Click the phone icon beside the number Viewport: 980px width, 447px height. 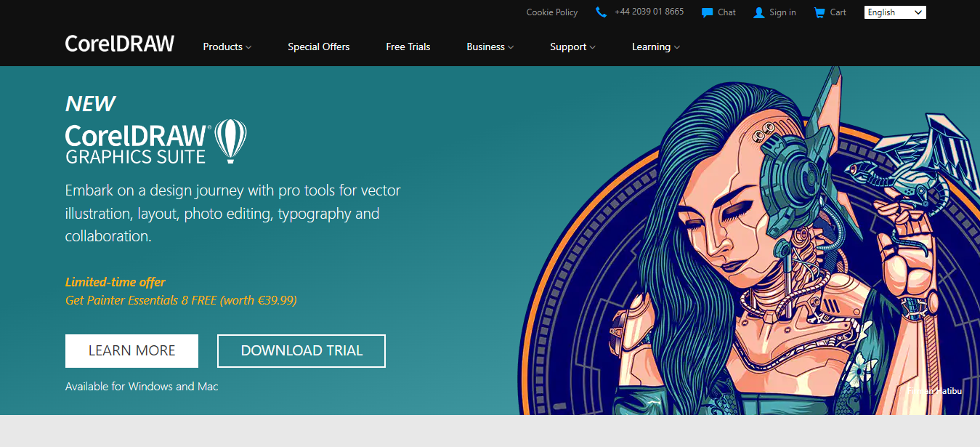601,12
